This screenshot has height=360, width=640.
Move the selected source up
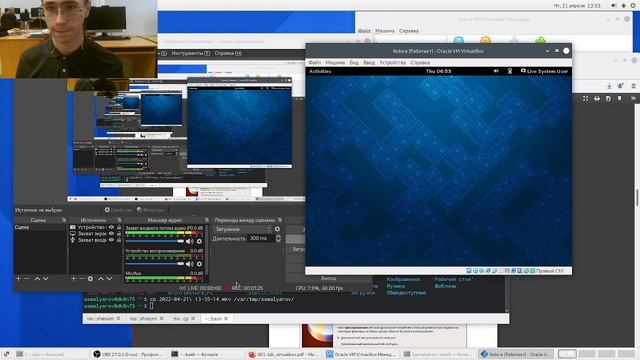tap(101, 278)
